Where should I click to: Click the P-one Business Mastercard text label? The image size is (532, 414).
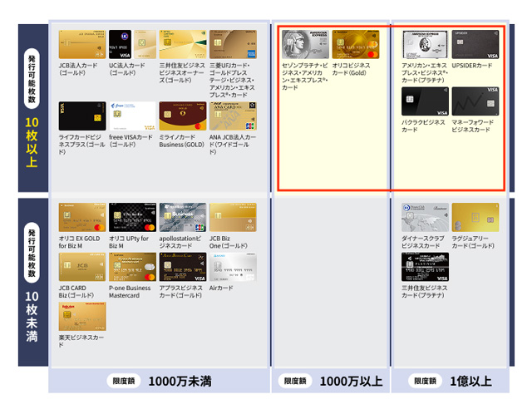point(132,292)
